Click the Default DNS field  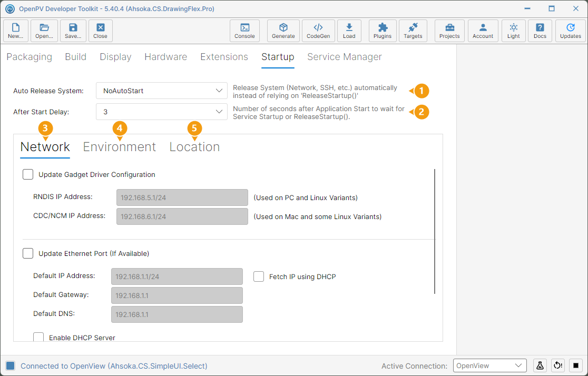[x=177, y=314]
